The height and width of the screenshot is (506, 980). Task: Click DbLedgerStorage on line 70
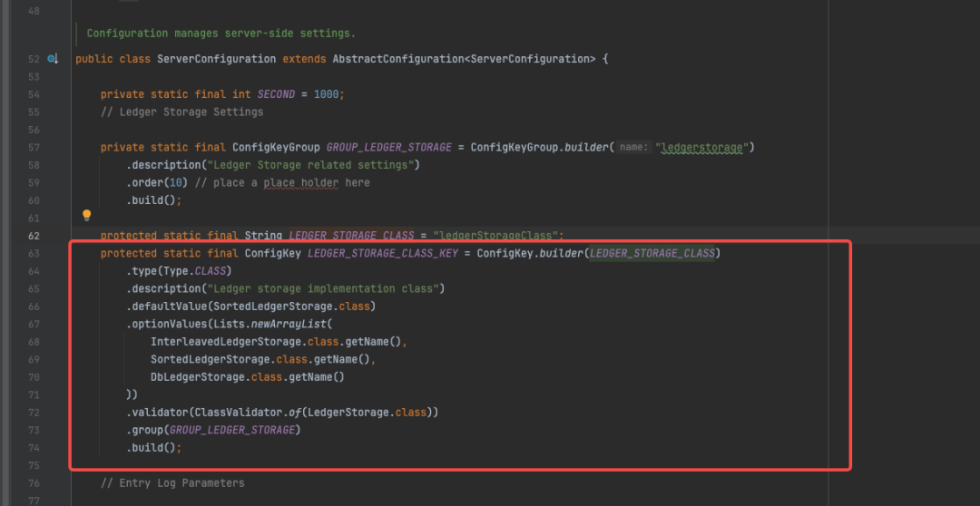coord(198,377)
